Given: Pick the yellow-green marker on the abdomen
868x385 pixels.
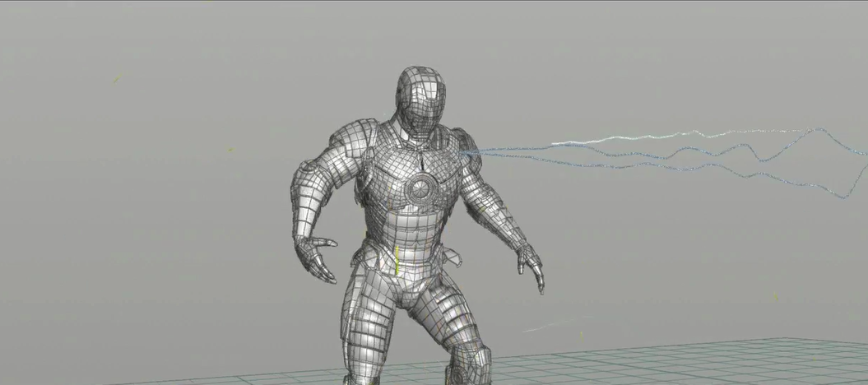Looking at the screenshot, I should tap(397, 261).
